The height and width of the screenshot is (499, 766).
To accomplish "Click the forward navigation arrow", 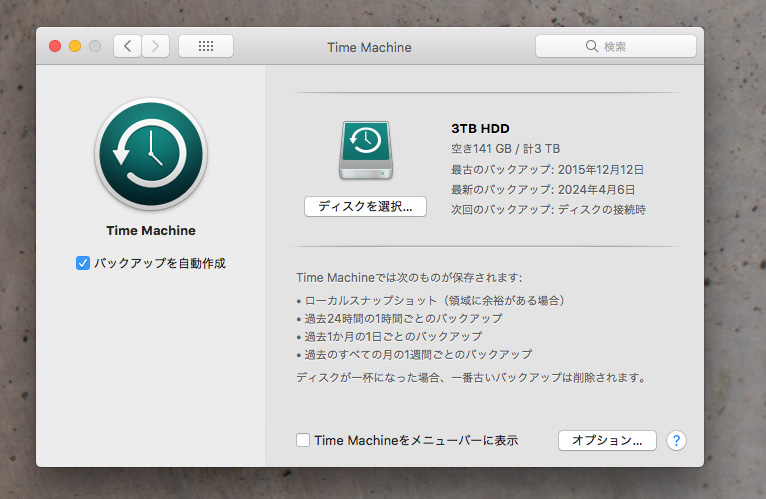I will pos(155,46).
